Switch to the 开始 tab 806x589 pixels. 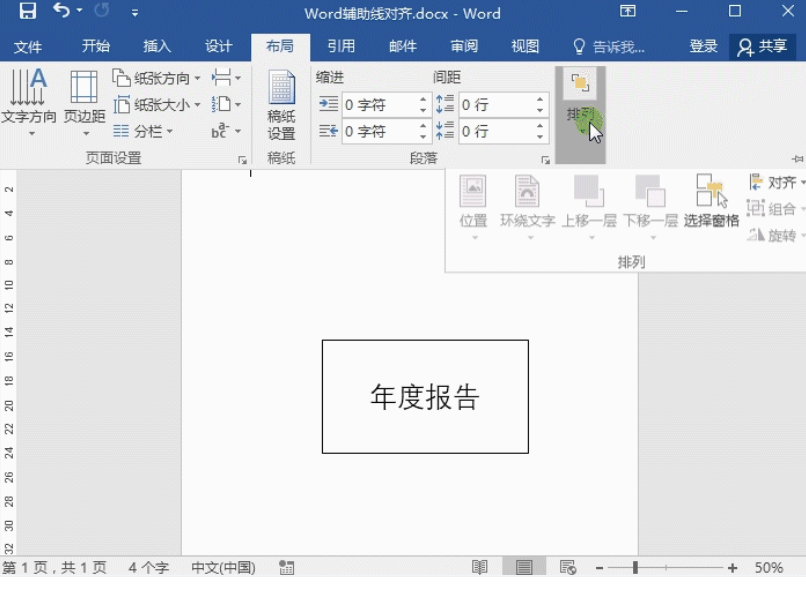point(96,46)
